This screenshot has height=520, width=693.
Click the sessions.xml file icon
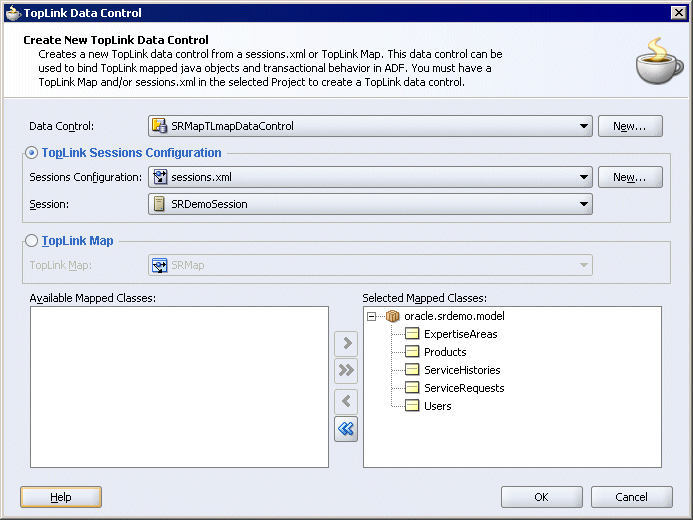click(160, 177)
